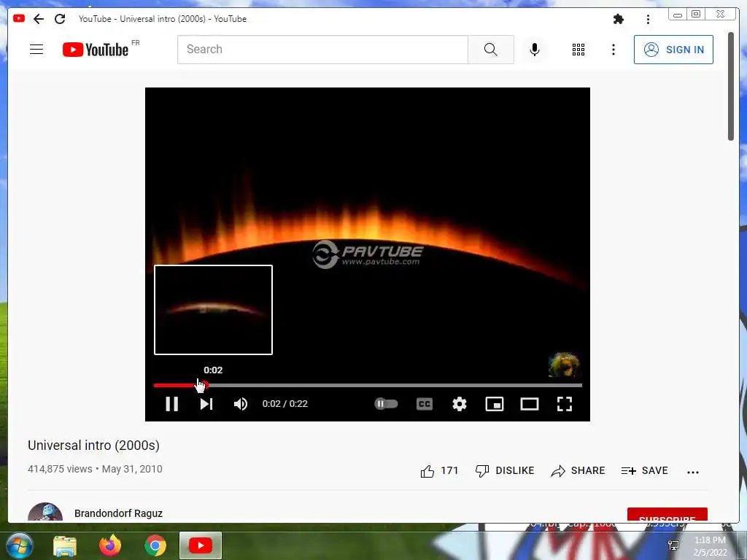Open more actions ellipsis below video
Screen dimensions: 747x560
pos(693,472)
